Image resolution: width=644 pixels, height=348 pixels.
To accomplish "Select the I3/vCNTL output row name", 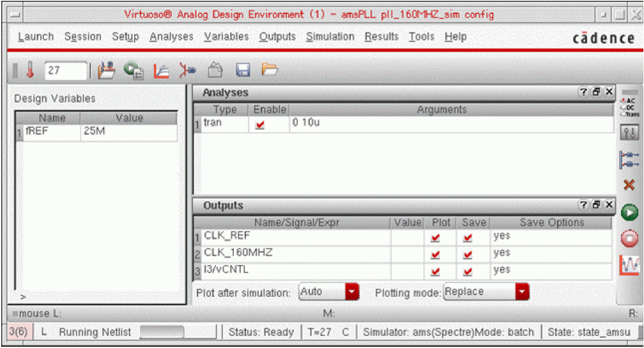I will [296, 271].
